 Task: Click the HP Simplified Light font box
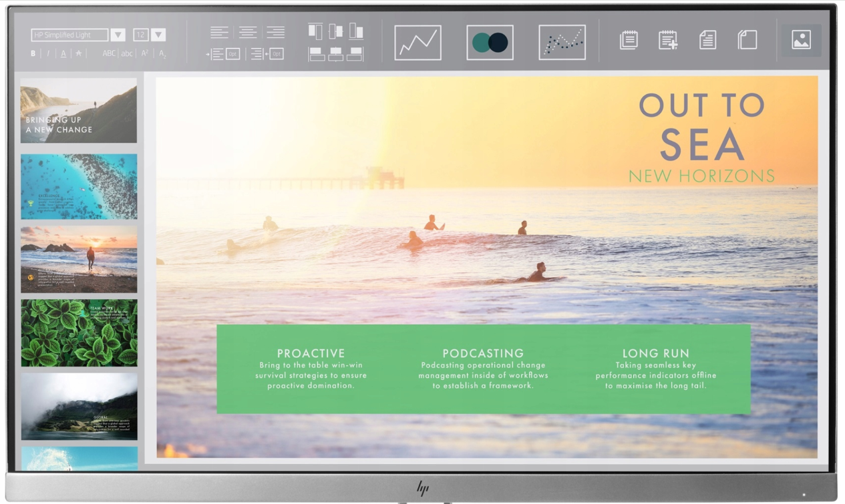69,35
